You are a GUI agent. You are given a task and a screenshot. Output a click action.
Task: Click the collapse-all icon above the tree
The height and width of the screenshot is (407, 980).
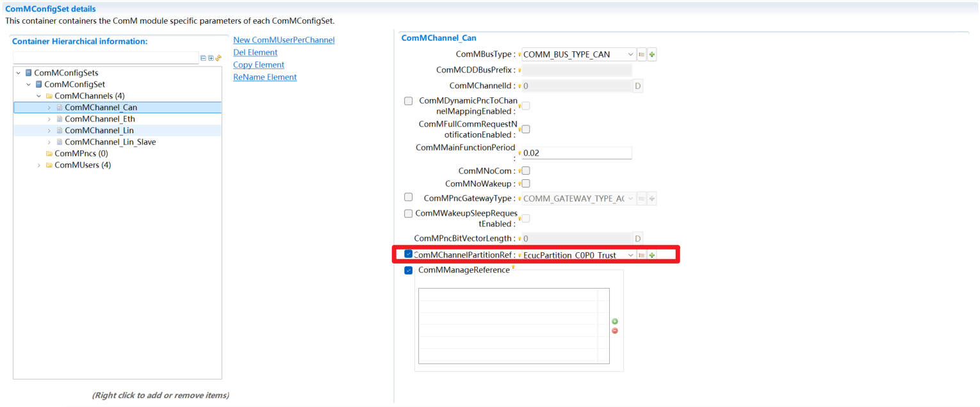point(203,58)
